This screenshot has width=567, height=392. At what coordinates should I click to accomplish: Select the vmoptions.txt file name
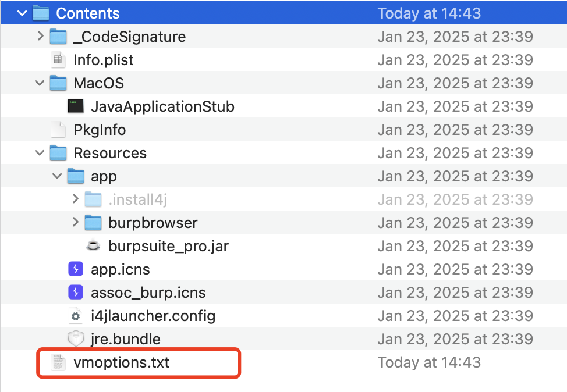coord(121,362)
